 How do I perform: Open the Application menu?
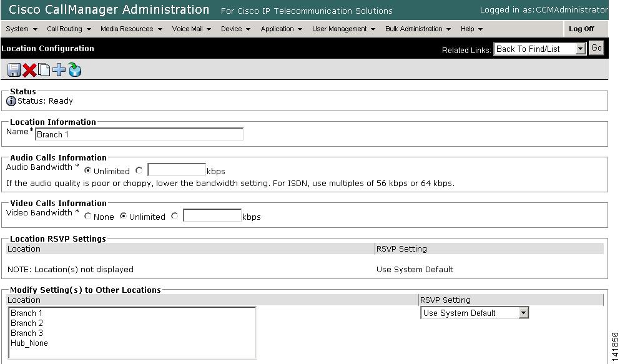click(x=281, y=29)
